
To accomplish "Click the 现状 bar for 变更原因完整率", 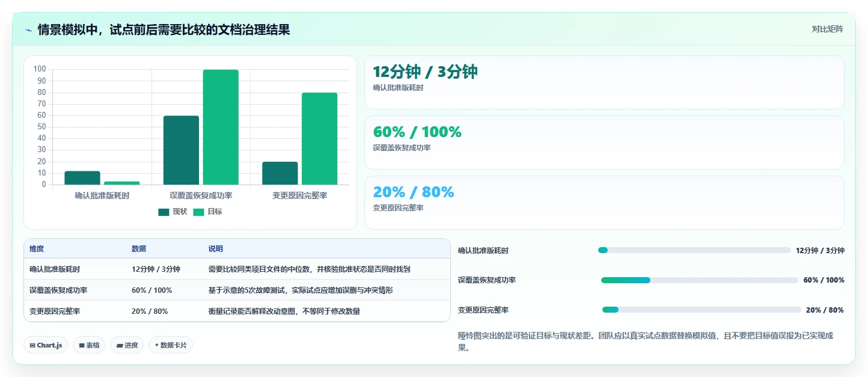I will coord(280,173).
